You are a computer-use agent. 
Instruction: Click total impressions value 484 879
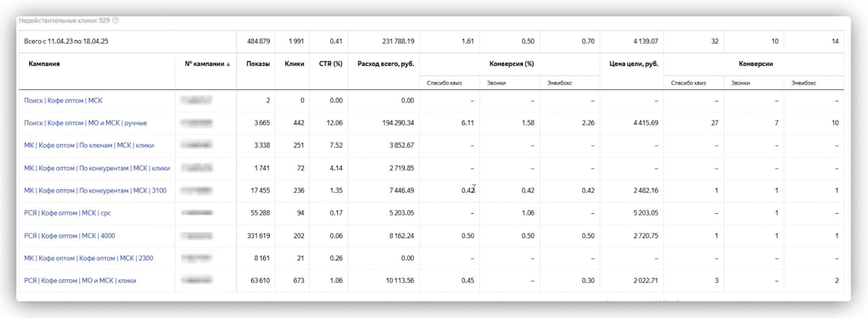pos(258,41)
